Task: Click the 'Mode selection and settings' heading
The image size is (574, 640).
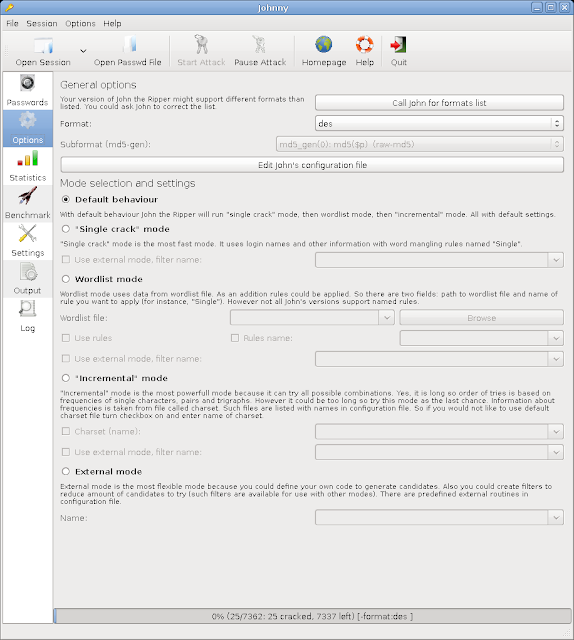Action: (x=128, y=183)
